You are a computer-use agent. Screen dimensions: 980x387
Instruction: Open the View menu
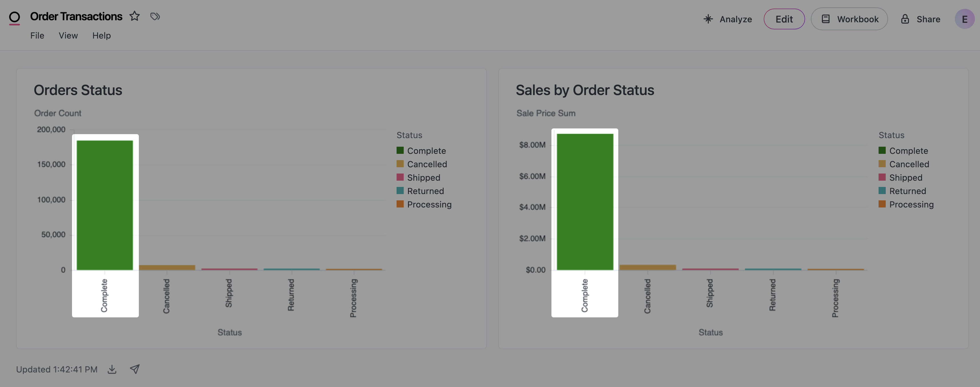[x=68, y=35]
